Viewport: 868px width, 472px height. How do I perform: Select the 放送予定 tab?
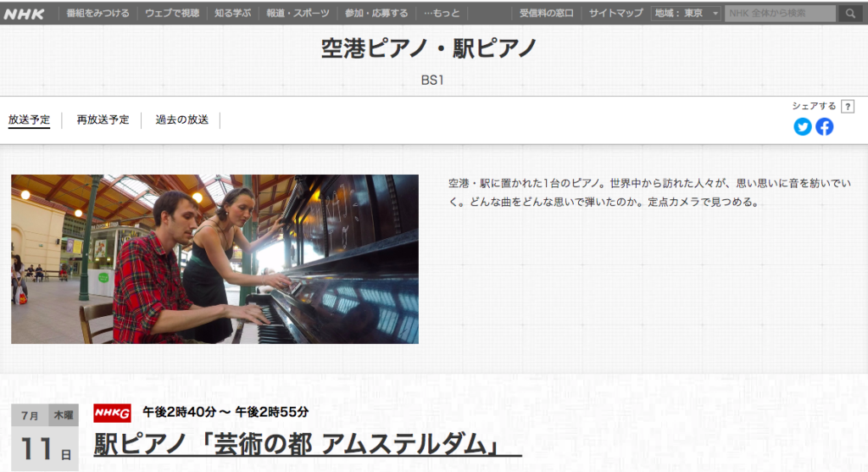click(x=29, y=119)
